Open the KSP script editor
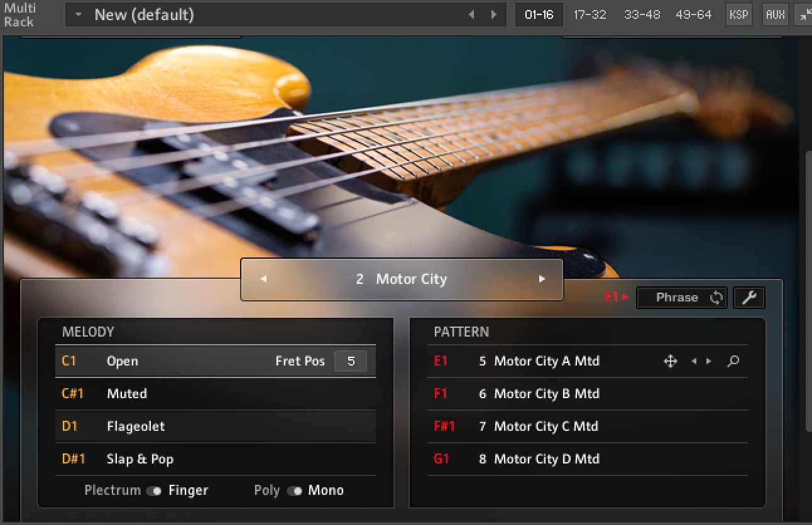The width and height of the screenshot is (812, 525). point(738,14)
